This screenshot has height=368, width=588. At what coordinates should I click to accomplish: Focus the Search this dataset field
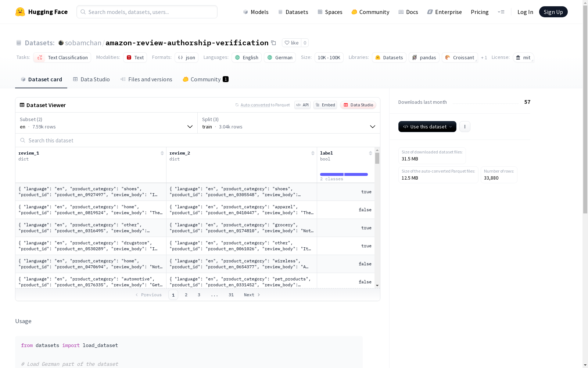pyautogui.click(x=198, y=140)
